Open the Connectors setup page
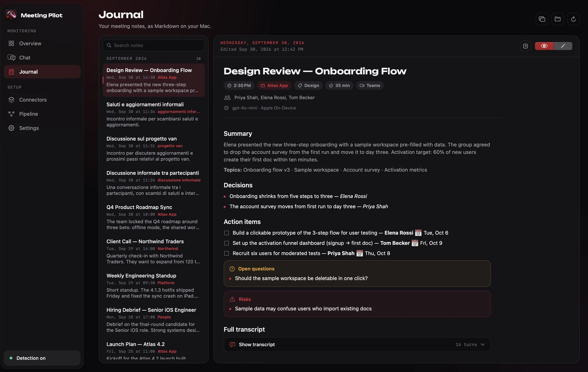Image resolution: width=588 pixels, height=372 pixels. click(42, 100)
